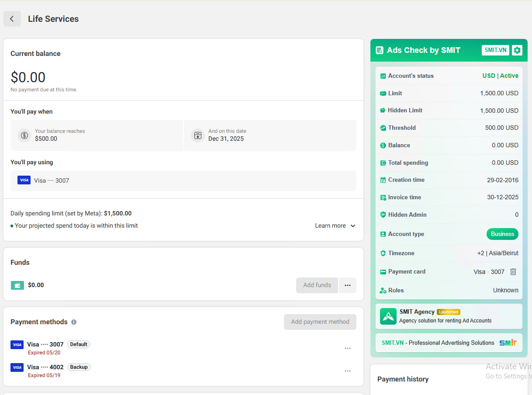Open options menu for Visa 4002 backup card
This screenshot has width=532, height=395.
(x=348, y=371)
